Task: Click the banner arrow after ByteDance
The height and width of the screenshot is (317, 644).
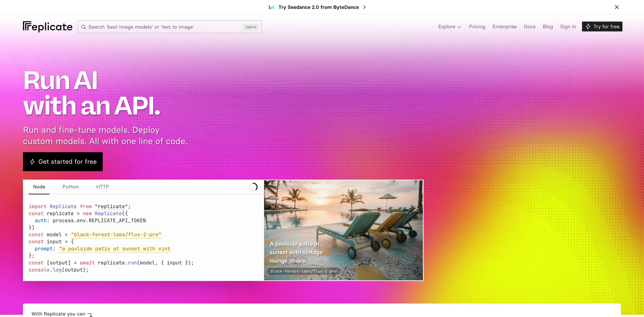Action: coord(364,7)
